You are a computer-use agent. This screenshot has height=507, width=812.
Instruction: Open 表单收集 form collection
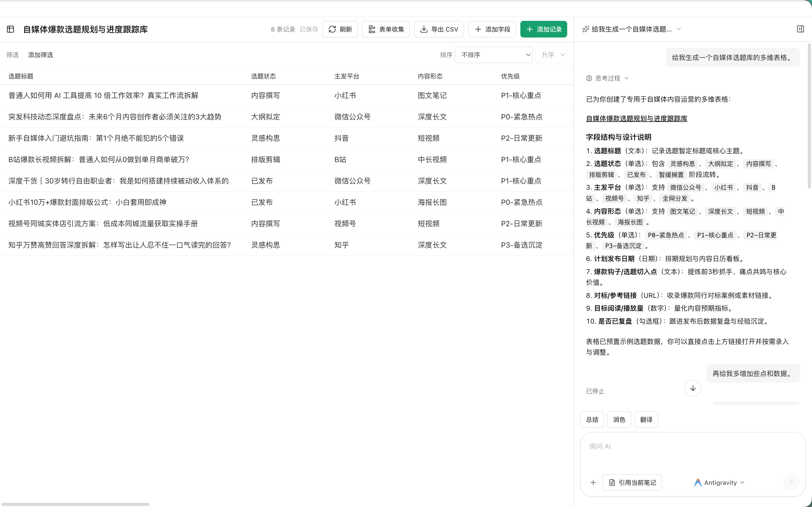point(386,29)
